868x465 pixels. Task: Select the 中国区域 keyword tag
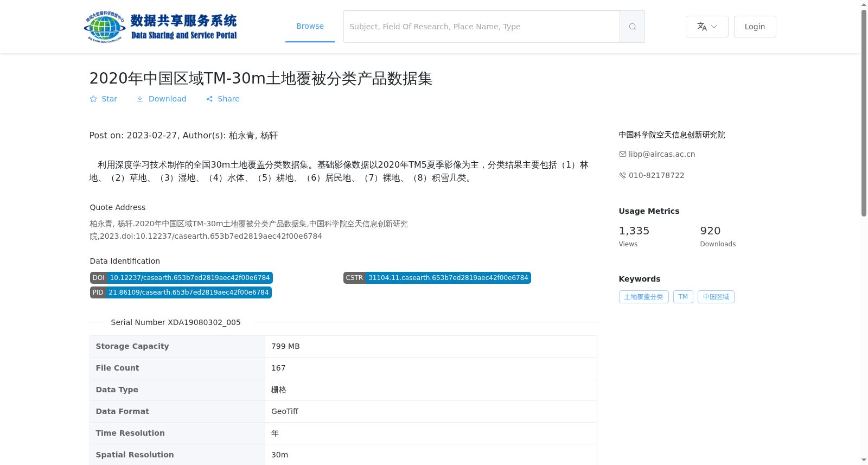[716, 297]
